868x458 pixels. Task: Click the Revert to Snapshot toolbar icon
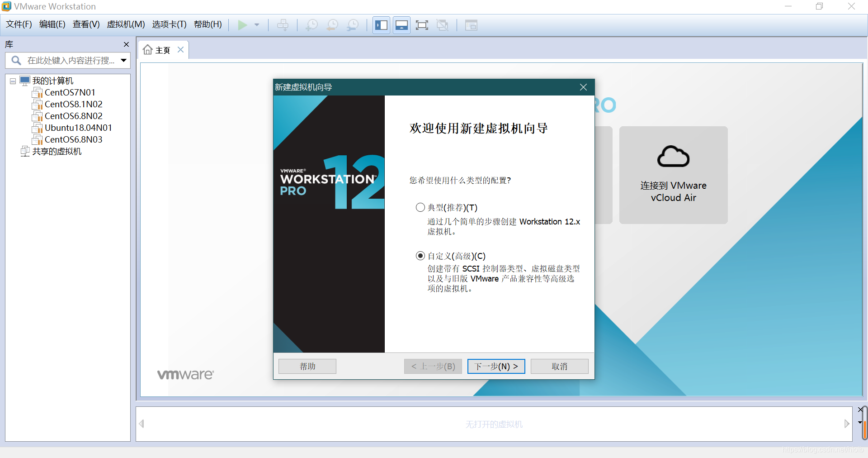point(332,25)
